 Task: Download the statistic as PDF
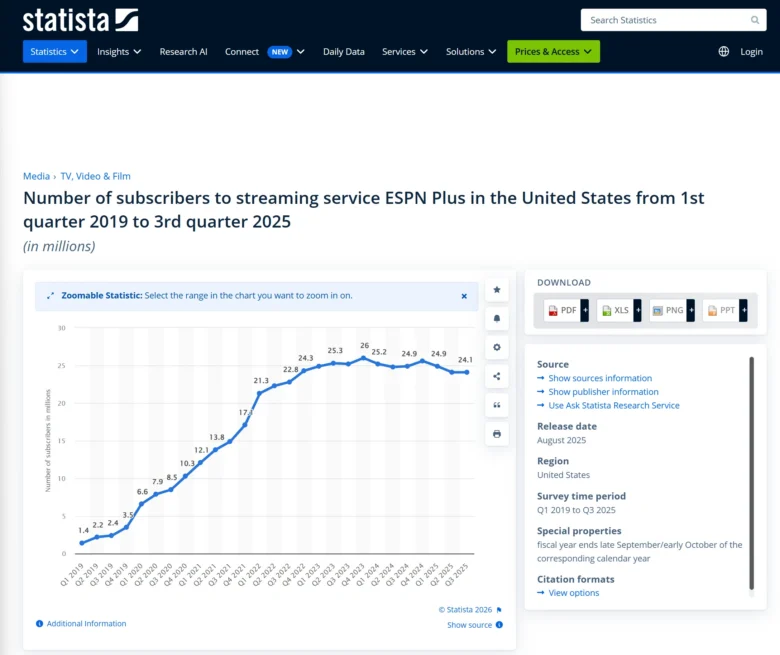[x=562, y=310]
